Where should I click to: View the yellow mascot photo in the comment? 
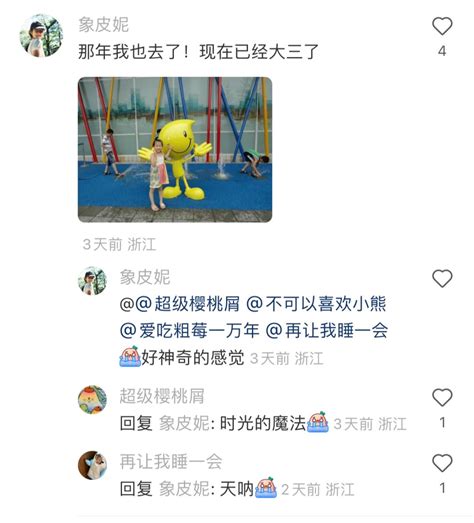click(175, 149)
